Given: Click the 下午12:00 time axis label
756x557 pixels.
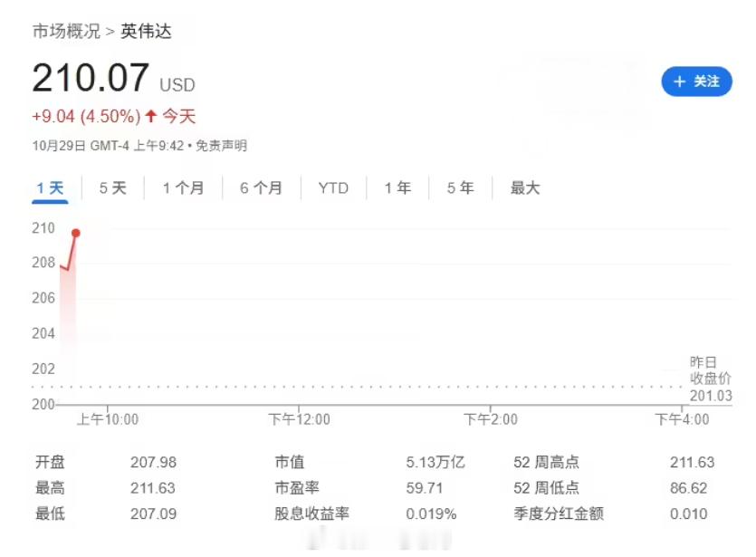Looking at the screenshot, I should [x=299, y=419].
